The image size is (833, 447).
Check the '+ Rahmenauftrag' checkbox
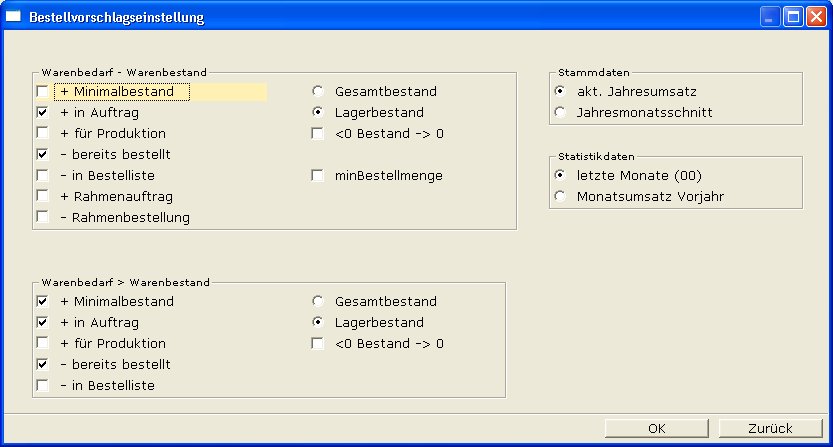coord(43,196)
